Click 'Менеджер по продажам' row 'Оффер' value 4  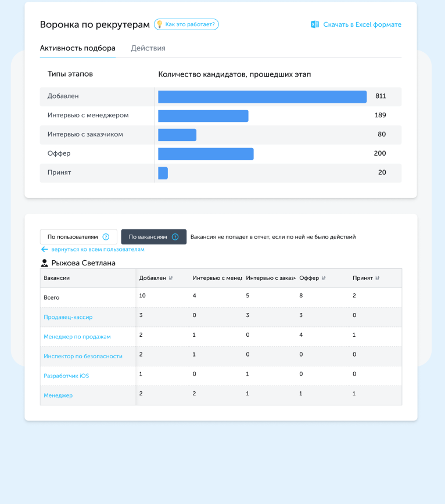tap(301, 335)
